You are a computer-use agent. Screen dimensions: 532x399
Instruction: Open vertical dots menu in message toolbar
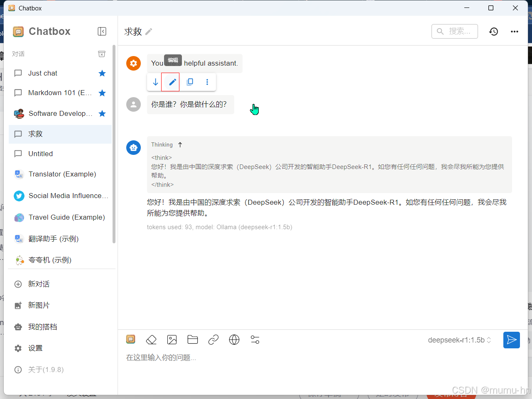coord(207,82)
